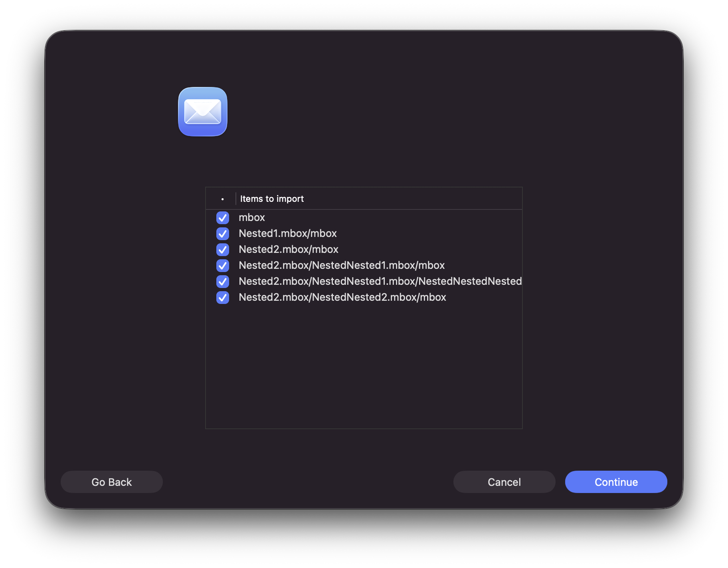728x568 pixels.
Task: Select the 'mbox' row label
Action: 252,217
